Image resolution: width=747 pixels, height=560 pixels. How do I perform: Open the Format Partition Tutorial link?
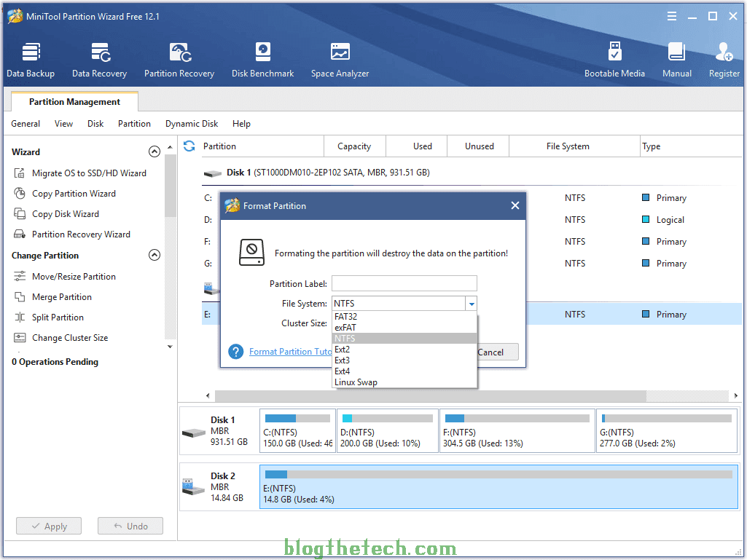(290, 352)
